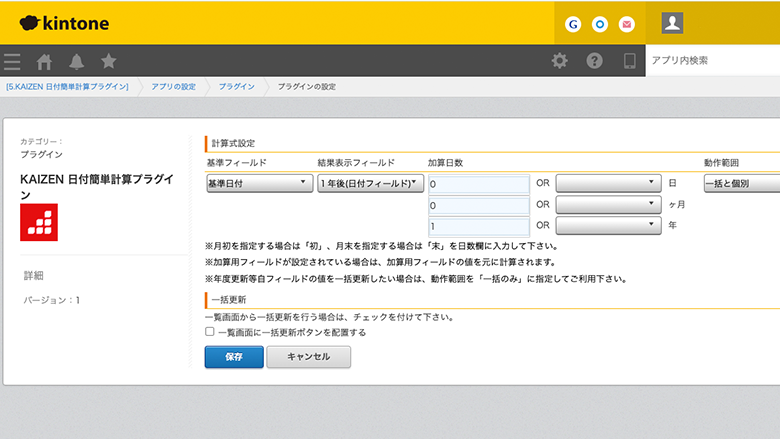
Task: Open the hamburger menu
Action: (x=12, y=61)
